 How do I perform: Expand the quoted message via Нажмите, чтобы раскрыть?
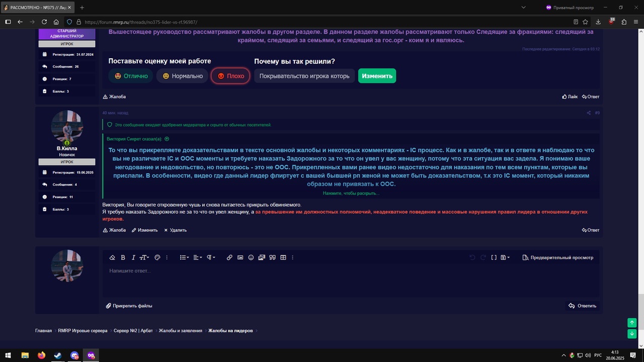[351, 194]
